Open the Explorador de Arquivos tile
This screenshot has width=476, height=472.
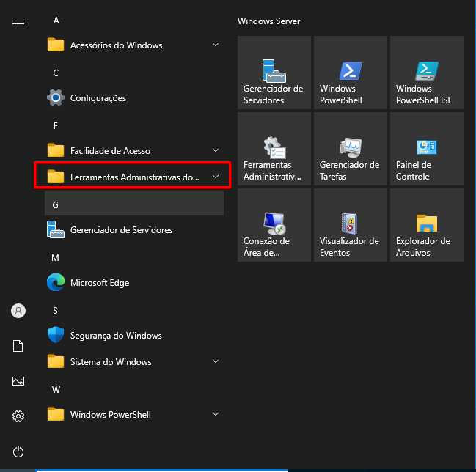427,225
